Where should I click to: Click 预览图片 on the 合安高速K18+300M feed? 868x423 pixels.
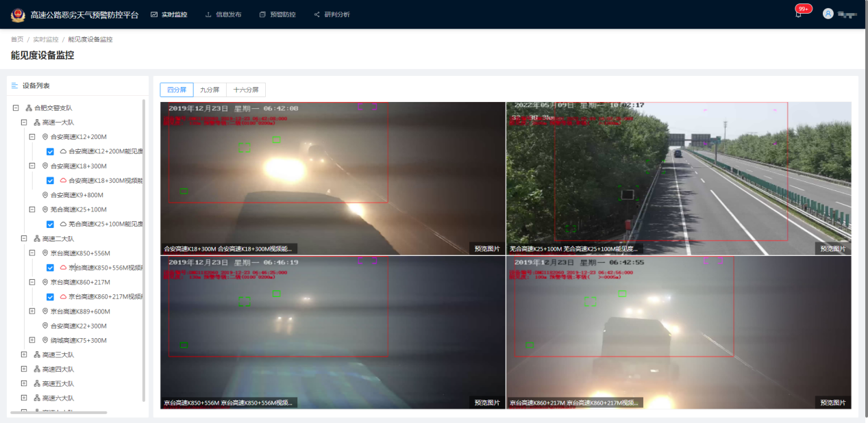click(487, 248)
